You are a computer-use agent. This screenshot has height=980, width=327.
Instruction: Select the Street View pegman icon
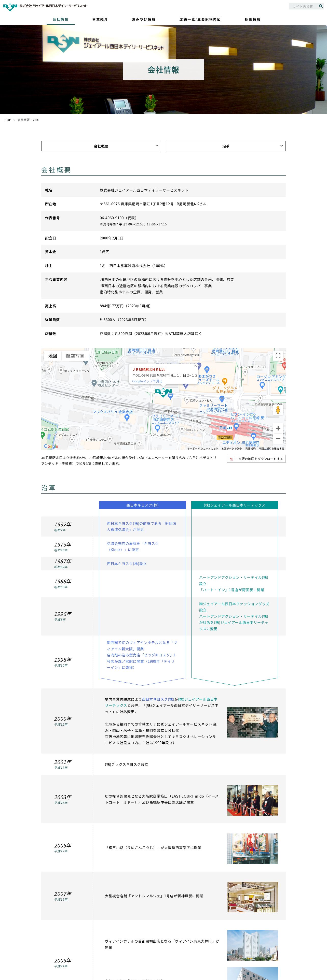click(x=278, y=410)
